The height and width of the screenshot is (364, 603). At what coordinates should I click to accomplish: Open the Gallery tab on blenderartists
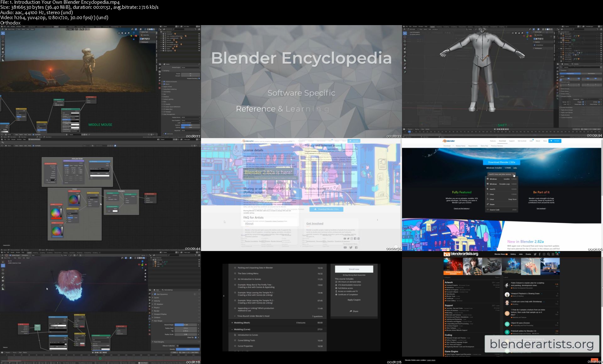(x=513, y=254)
